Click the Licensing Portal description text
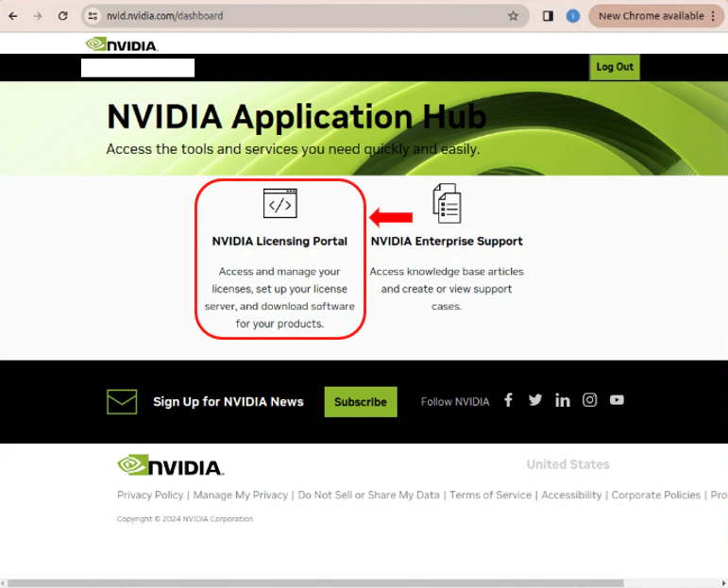Screen dimensions: 728x588 [x=279, y=297]
